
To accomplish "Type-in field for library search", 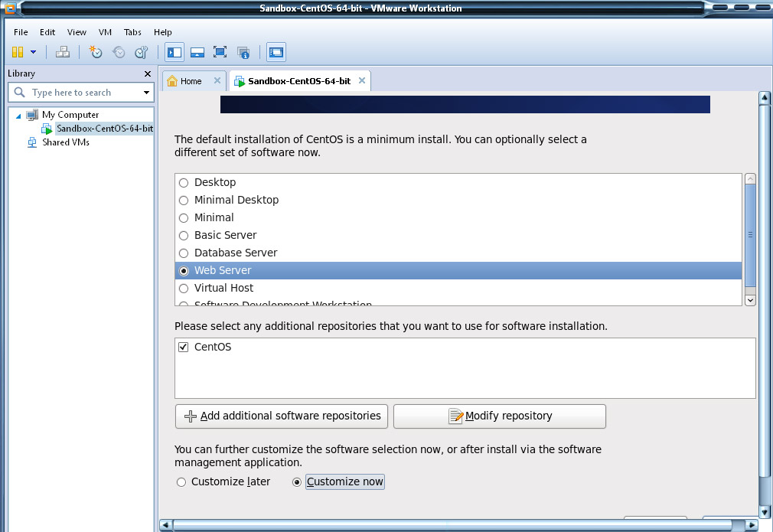I will point(81,93).
